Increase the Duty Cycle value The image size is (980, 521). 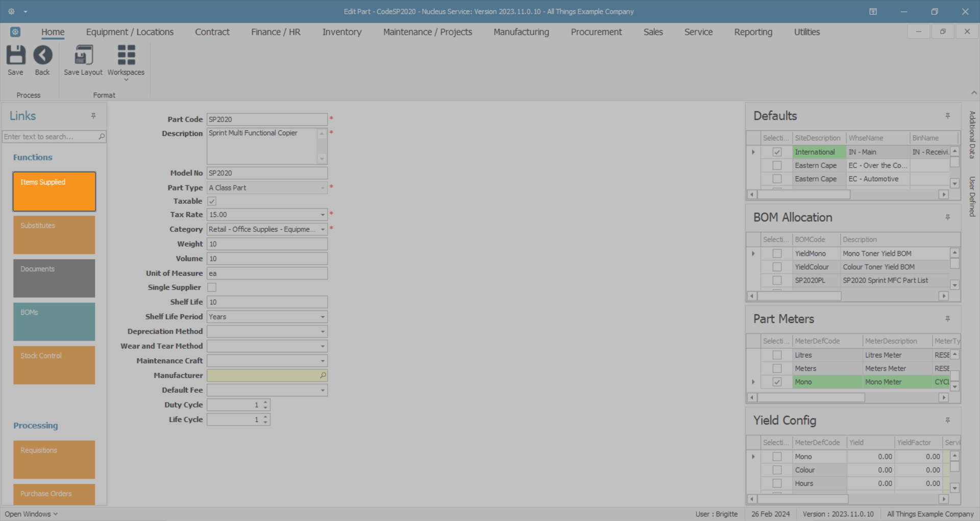click(x=265, y=402)
